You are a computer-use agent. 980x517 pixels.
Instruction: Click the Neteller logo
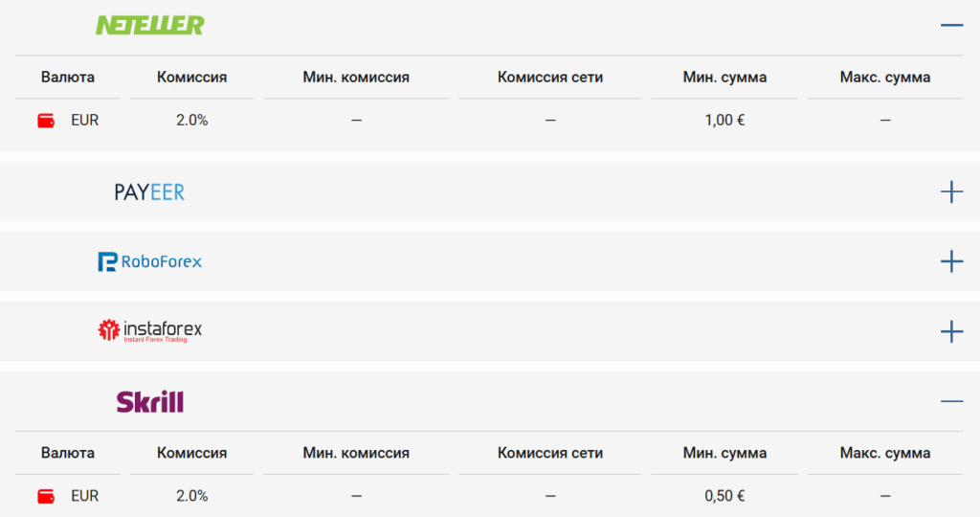tap(150, 25)
